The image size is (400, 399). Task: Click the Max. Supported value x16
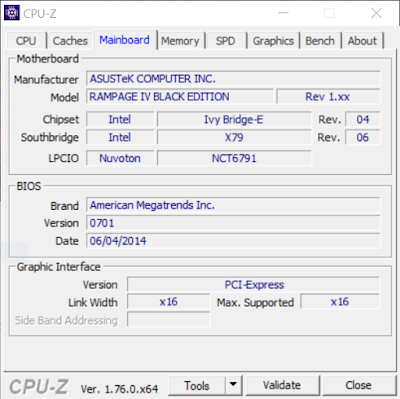point(340,302)
